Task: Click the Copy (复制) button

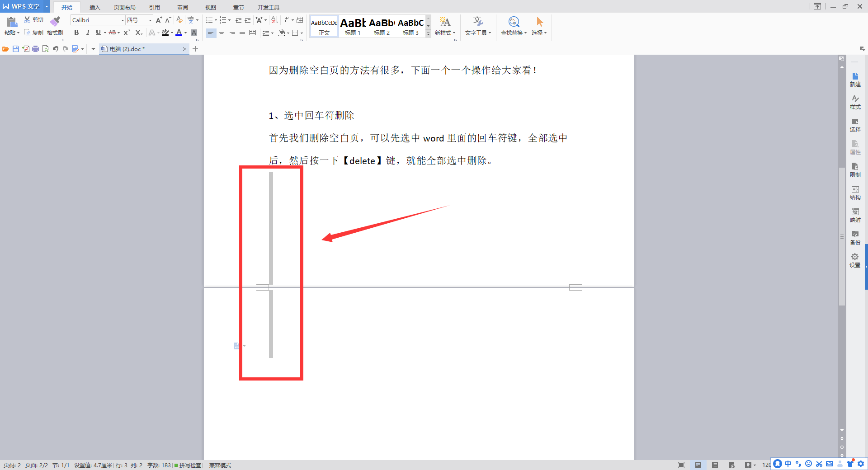Action: pos(34,33)
